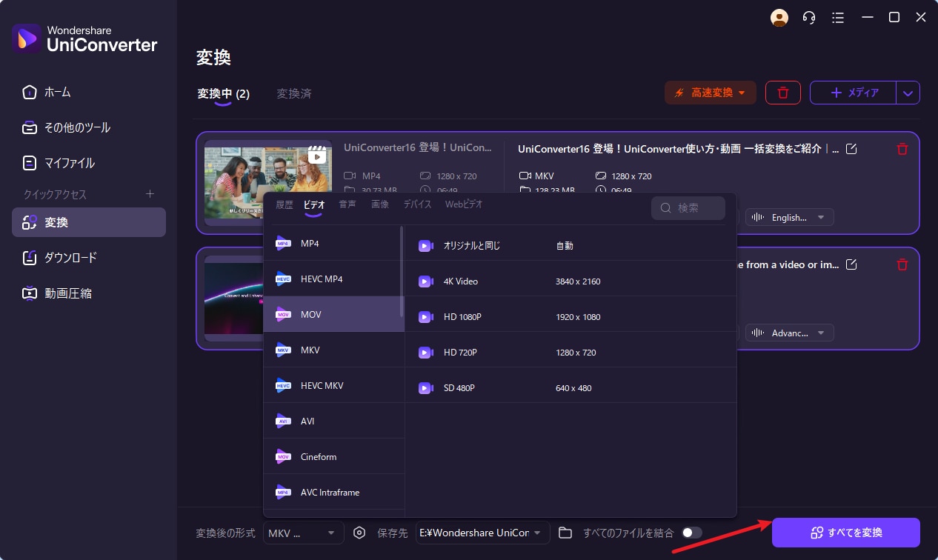Remove the UniConverter16 video from the list
Screen dimensions: 938x560
[902, 149]
